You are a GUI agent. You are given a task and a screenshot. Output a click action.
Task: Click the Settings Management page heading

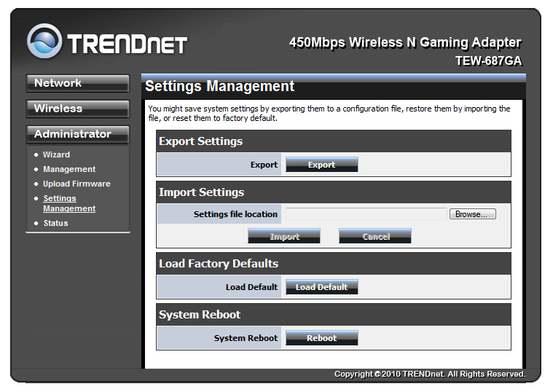point(220,86)
